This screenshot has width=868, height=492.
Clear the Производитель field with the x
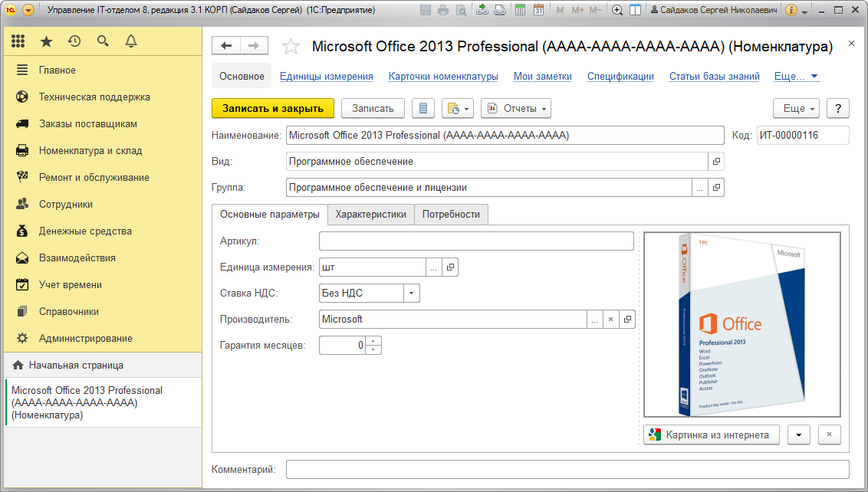coord(610,320)
